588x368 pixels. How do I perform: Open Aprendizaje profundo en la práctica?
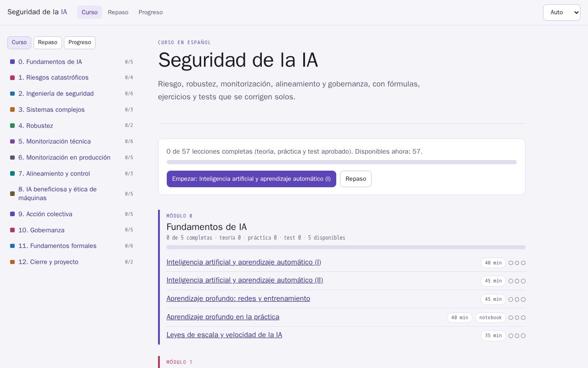click(223, 317)
